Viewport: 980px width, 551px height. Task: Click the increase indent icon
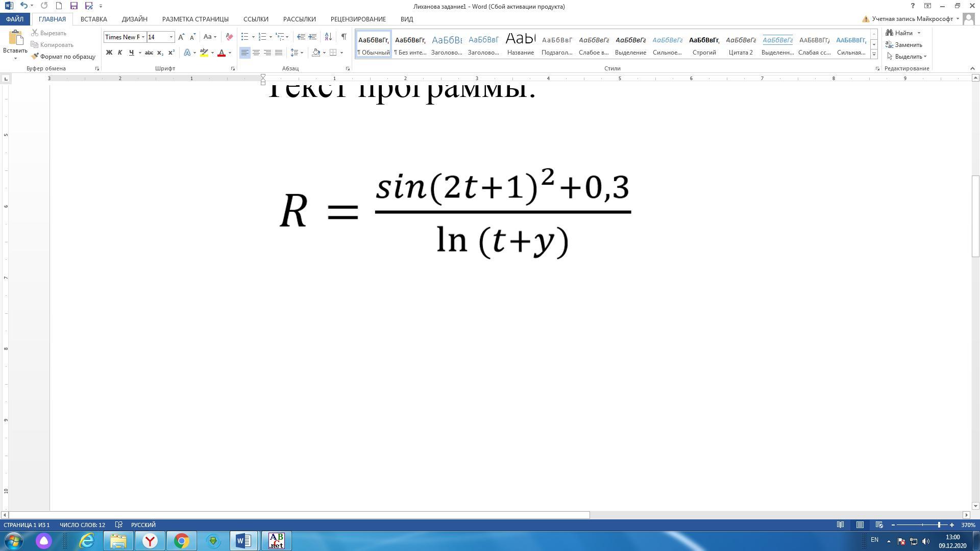(x=312, y=37)
